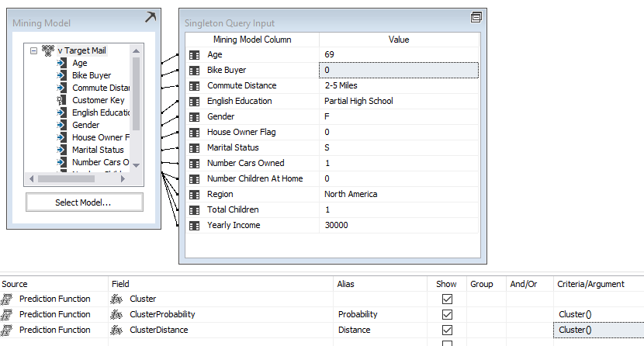Collapse the v Target Mail tree node
Image resolution: width=644 pixels, height=346 pixels.
pos(33,50)
